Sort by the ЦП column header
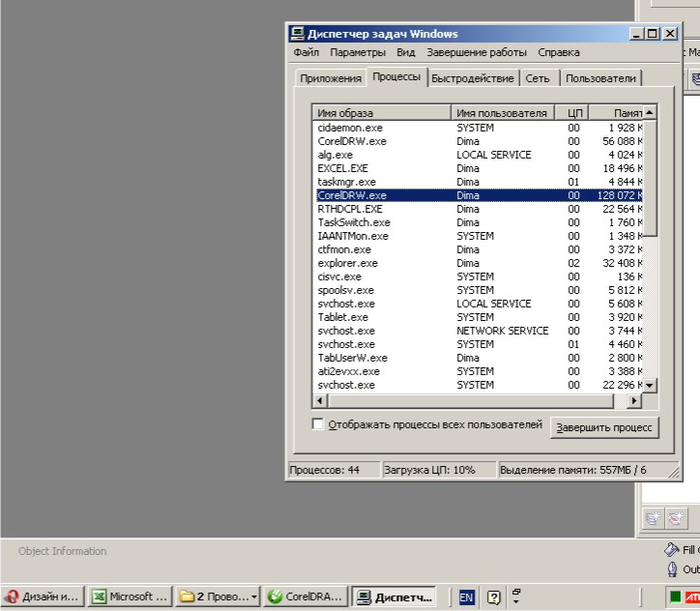Viewport: 700px width, 611px height. 571,113
